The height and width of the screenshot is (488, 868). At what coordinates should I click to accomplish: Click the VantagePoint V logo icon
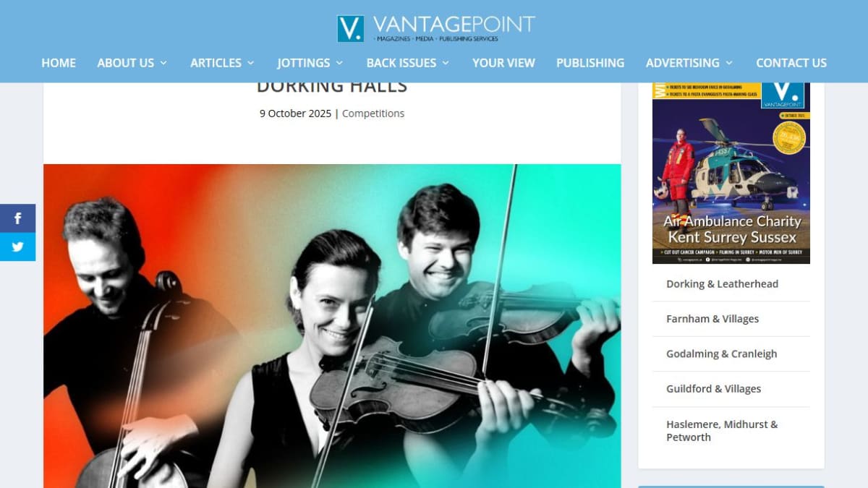[351, 28]
